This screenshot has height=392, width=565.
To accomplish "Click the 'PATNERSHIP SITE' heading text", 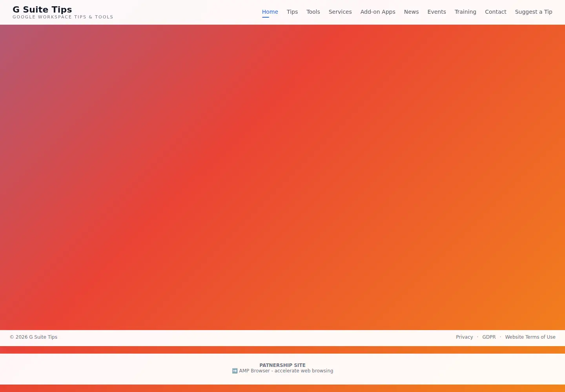I will tap(282, 365).
